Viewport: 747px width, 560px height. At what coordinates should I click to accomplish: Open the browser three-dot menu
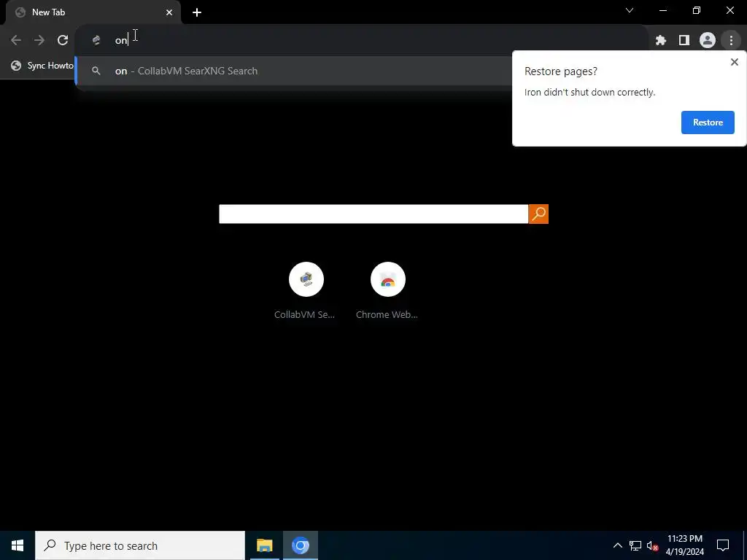point(731,41)
